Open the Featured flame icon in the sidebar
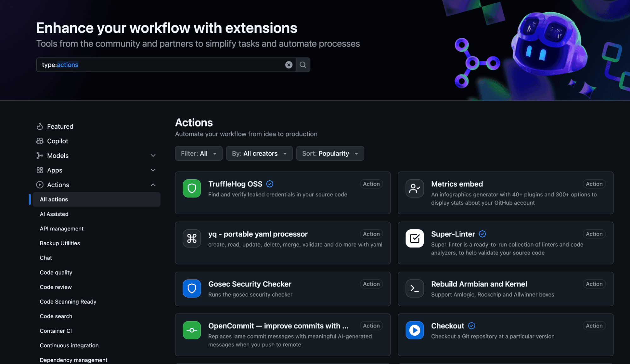 pos(40,126)
